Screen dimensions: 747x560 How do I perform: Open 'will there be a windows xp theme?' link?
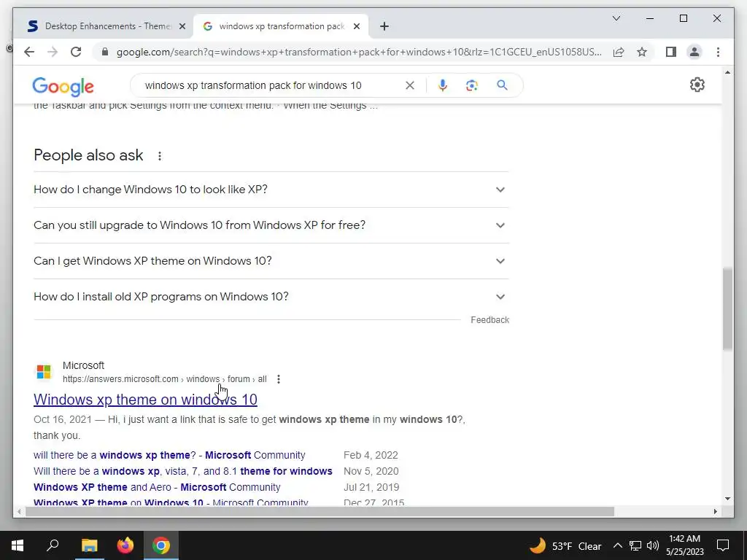click(169, 455)
